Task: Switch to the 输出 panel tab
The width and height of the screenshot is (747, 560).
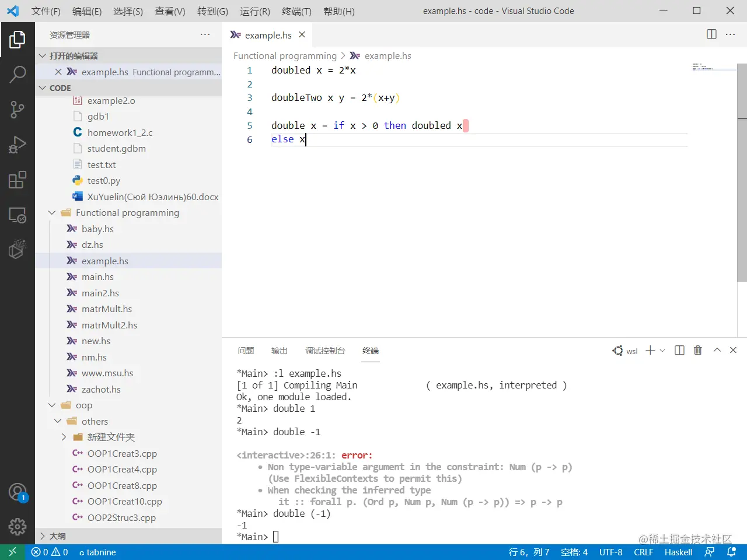Action: click(x=280, y=351)
